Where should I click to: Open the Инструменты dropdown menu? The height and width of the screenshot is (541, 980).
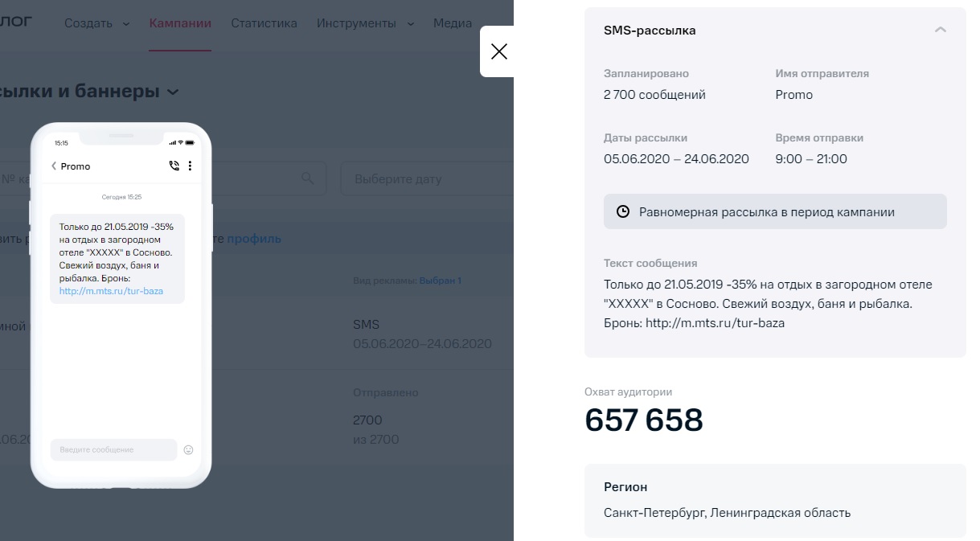click(358, 23)
